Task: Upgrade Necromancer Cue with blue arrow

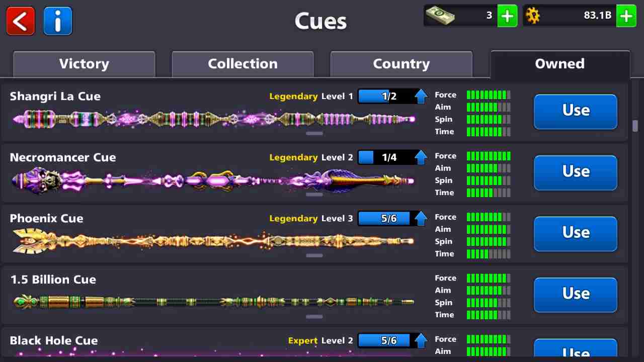Action: click(421, 157)
